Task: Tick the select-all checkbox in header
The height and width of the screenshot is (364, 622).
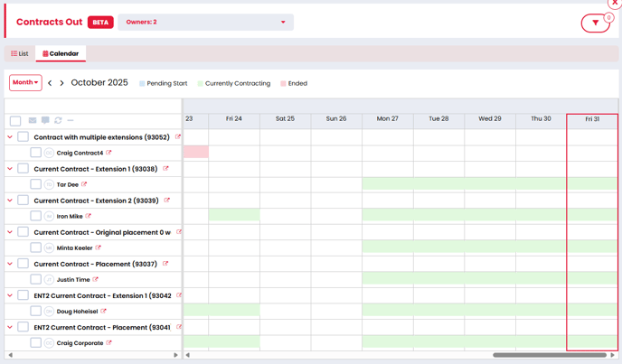Action: tap(15, 121)
